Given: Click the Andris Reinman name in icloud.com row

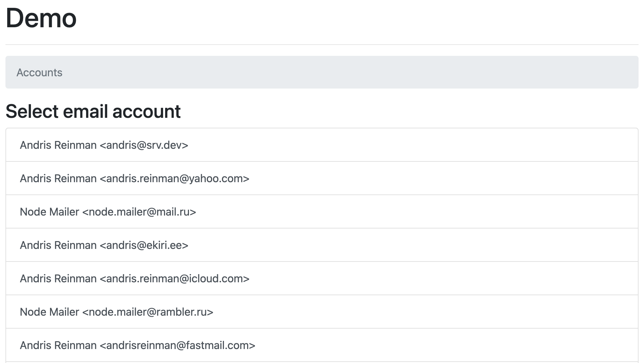Looking at the screenshot, I should 58,279.
